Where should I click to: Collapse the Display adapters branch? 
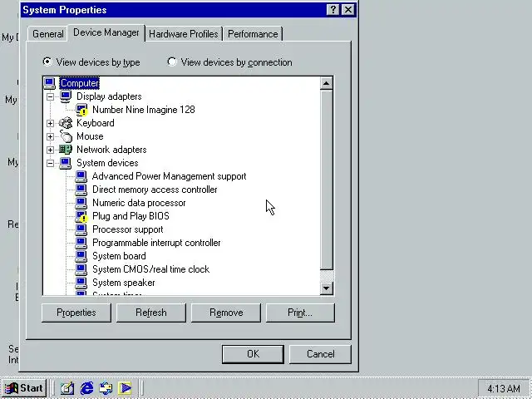50,96
